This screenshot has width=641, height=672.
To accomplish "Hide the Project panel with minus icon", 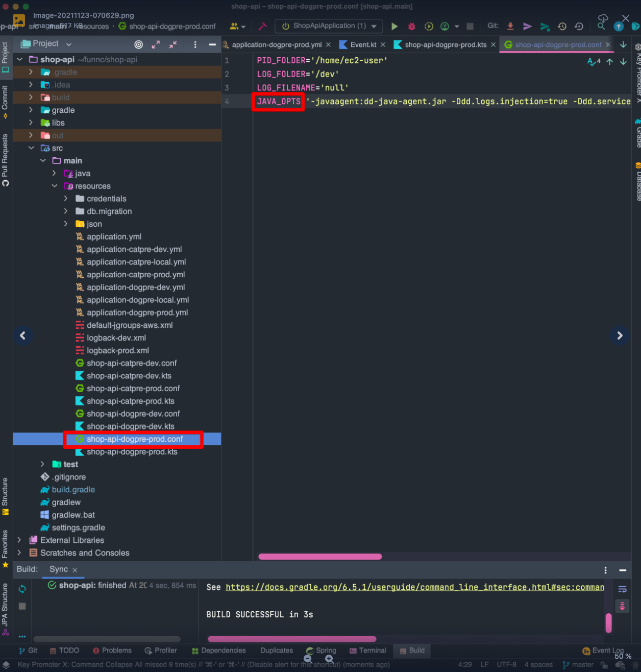I will [212, 44].
